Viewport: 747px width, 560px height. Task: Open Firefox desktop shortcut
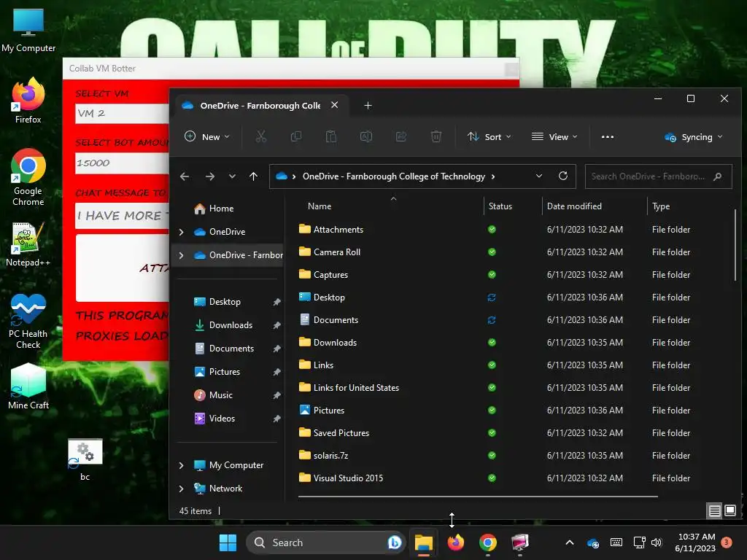[28, 101]
